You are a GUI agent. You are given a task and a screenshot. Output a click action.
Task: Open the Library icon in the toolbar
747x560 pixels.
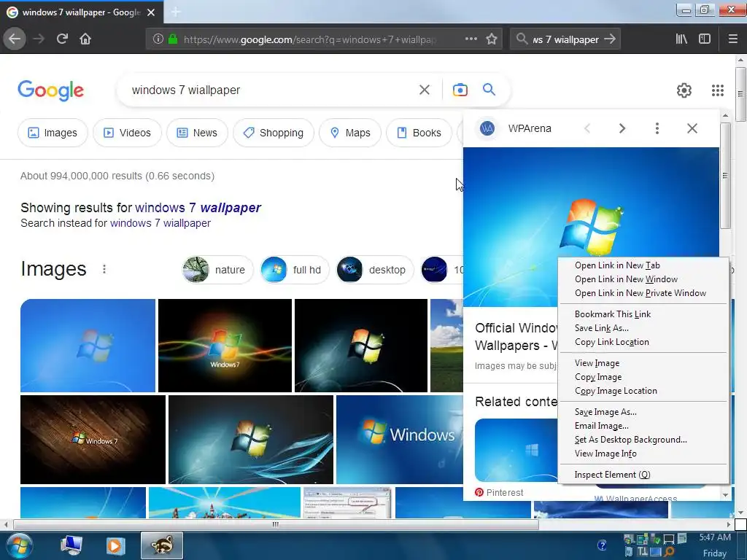point(682,39)
